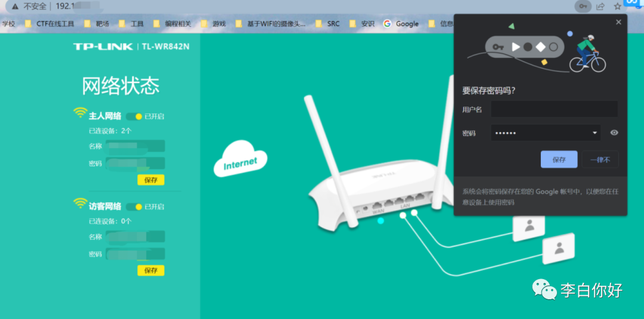Screen dimensions: 644x319
Task: Click the host network 已连设备：2个 text
Action: point(110,131)
